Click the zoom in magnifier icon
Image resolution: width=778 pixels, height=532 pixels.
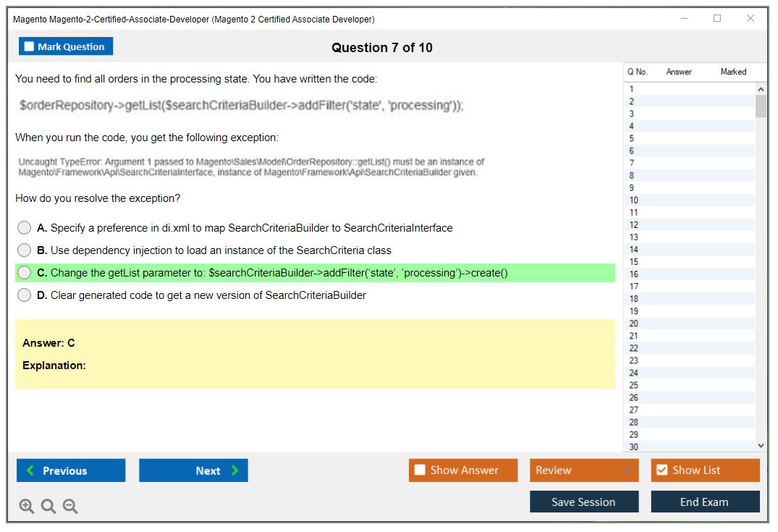(x=27, y=507)
